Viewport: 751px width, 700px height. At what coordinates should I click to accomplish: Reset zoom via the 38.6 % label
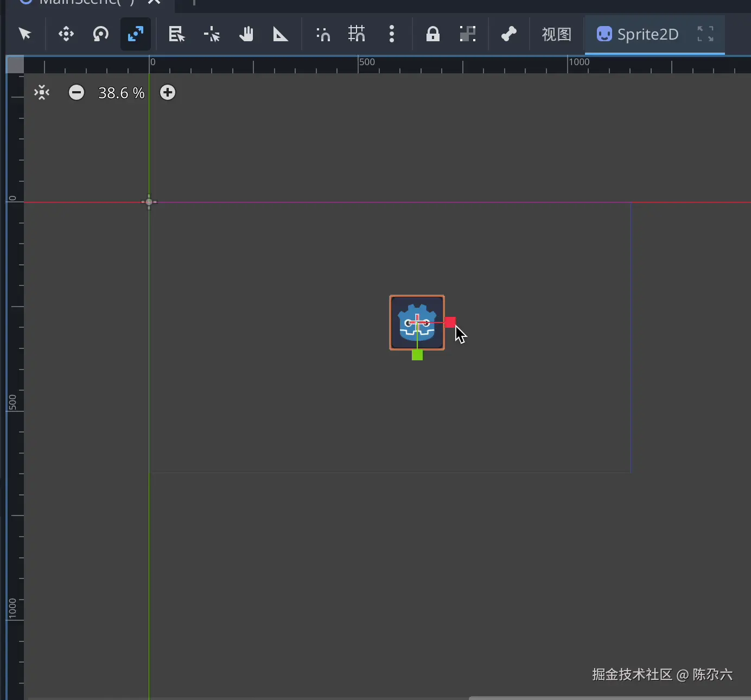(122, 93)
